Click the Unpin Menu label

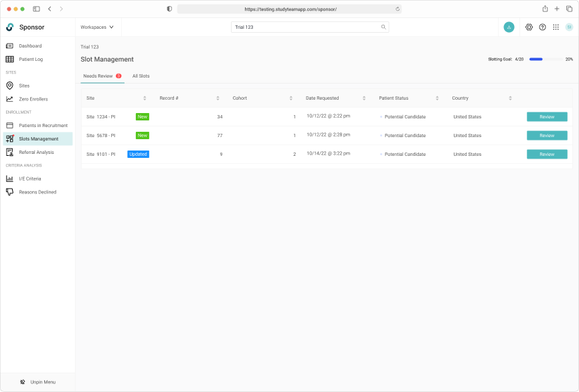coord(43,382)
